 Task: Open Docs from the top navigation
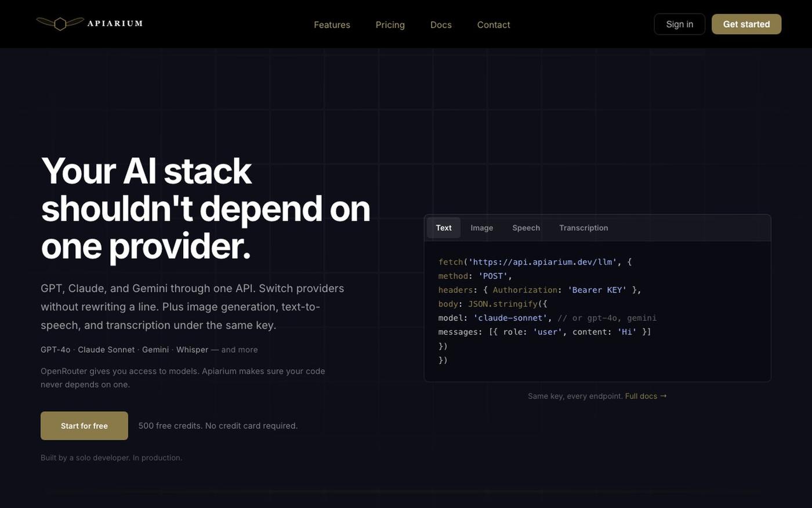pyautogui.click(x=441, y=24)
